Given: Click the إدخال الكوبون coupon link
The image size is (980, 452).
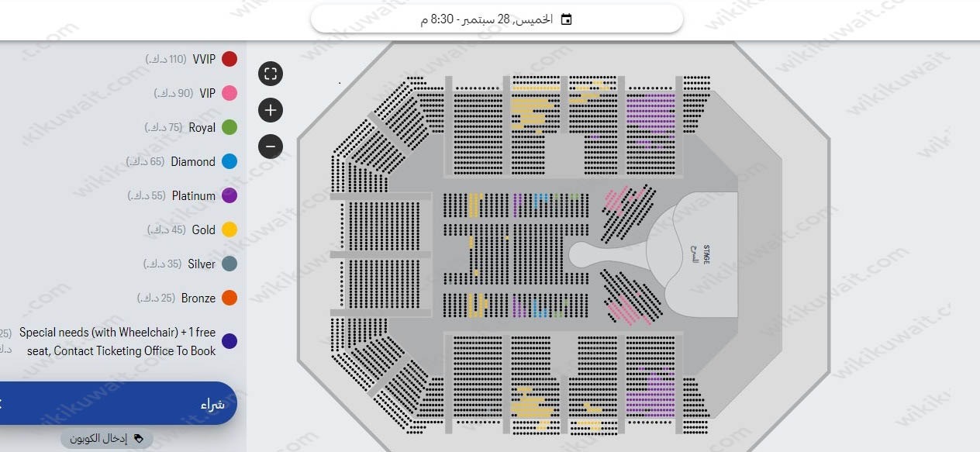Looking at the screenshot, I should point(107,439).
